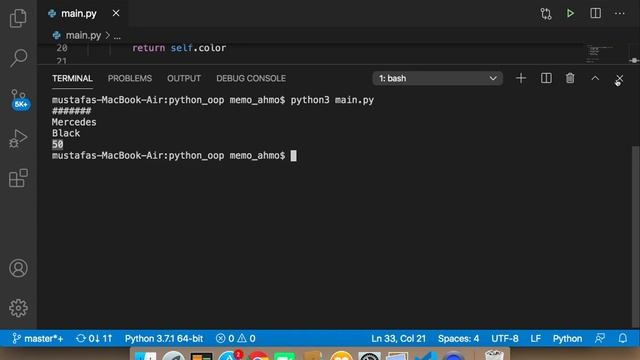
Task: Select language mode Python in status bar
Action: [567, 338]
